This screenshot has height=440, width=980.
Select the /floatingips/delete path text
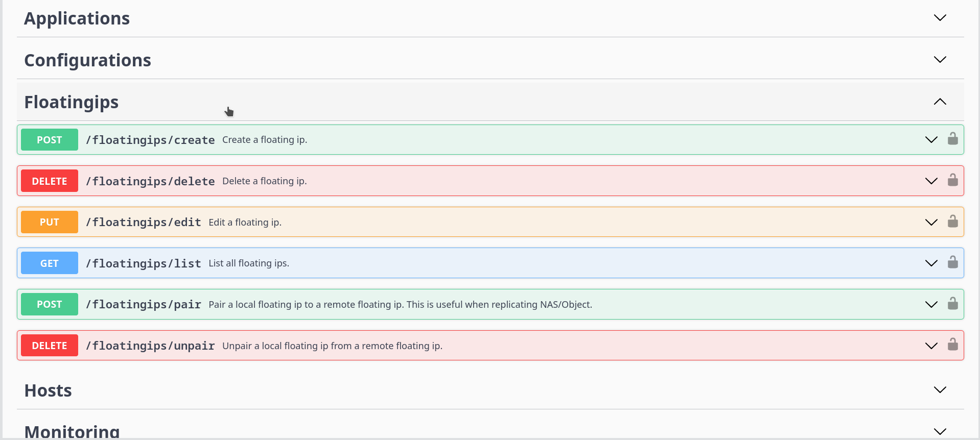point(150,181)
